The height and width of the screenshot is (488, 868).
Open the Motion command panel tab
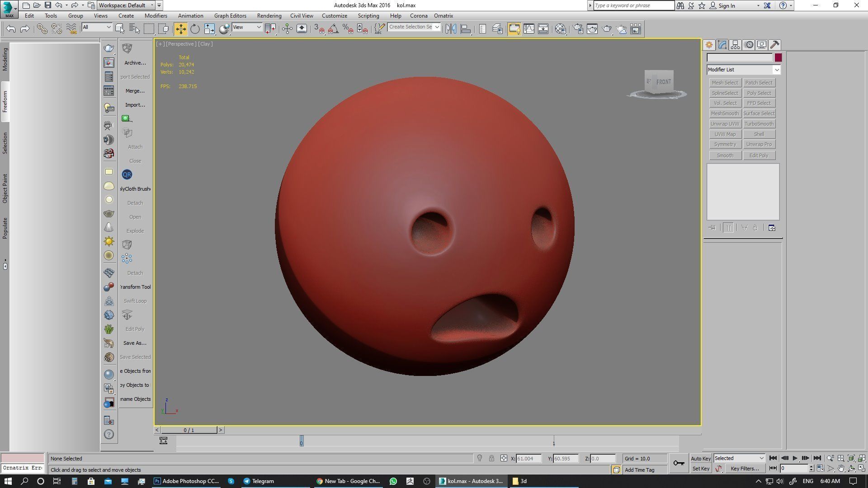coord(749,45)
